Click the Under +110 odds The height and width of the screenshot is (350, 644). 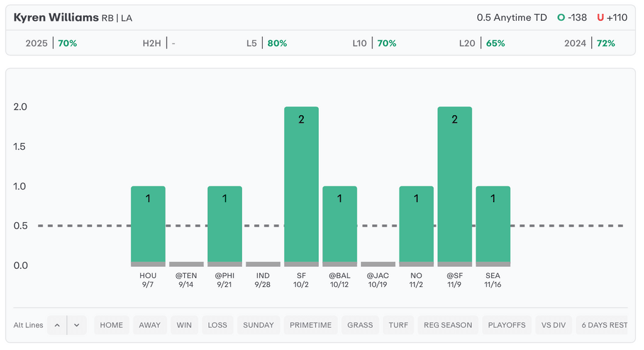tap(612, 18)
